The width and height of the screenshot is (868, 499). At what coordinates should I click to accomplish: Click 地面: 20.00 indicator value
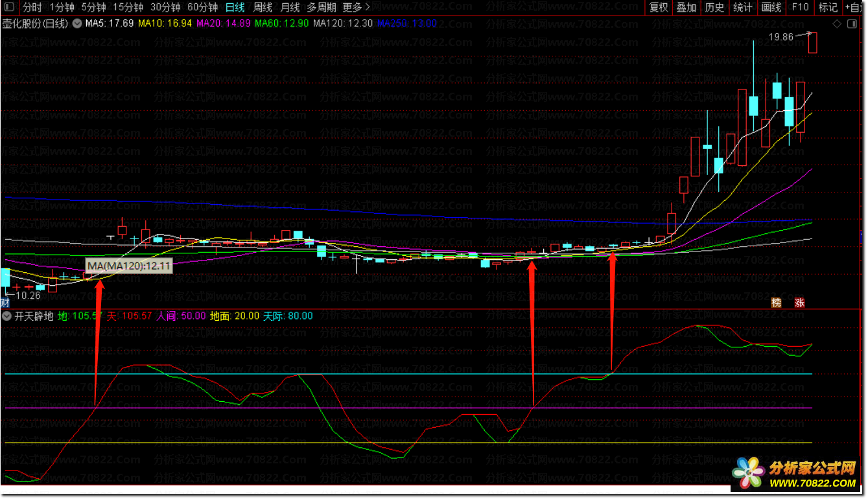click(x=233, y=316)
